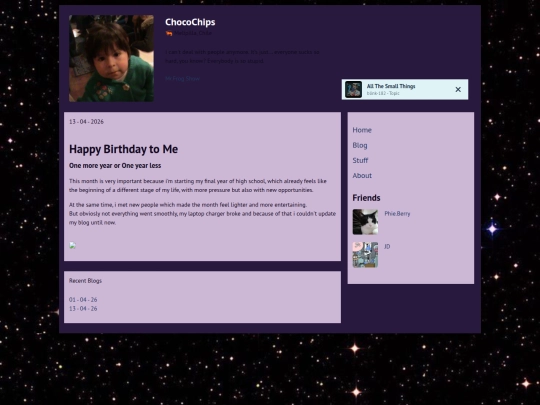Click the Recent Blogs label
Screen dimensions: 540x405
pos(85,281)
